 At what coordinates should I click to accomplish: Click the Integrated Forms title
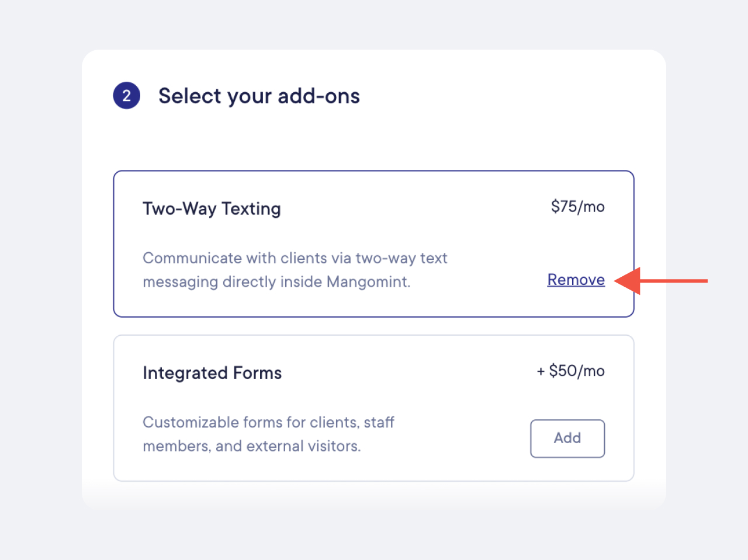coord(212,373)
